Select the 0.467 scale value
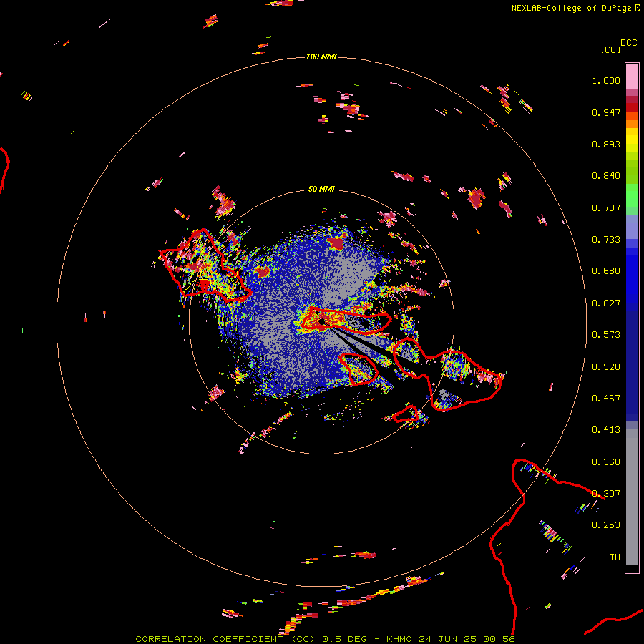Viewport: 644px width, 644px height. [x=606, y=399]
